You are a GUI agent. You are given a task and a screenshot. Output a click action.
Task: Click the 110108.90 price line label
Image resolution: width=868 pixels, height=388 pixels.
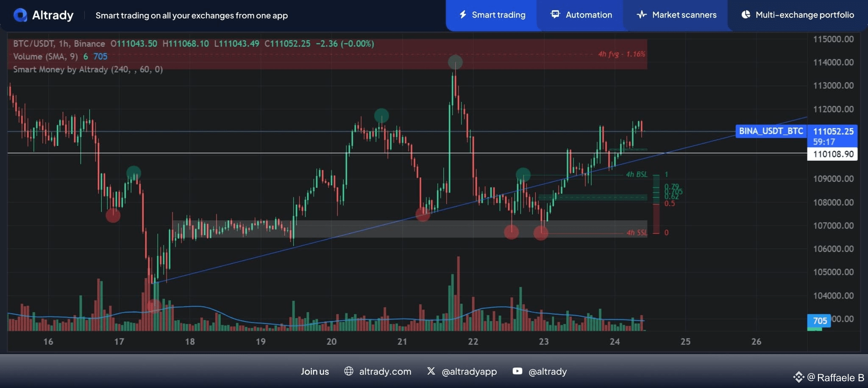click(833, 154)
